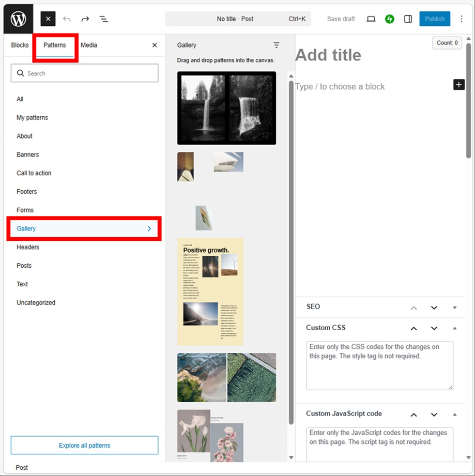Viewport: 475px width, 476px height.
Task: Open the Gallery patterns filter icon
Action: click(277, 45)
